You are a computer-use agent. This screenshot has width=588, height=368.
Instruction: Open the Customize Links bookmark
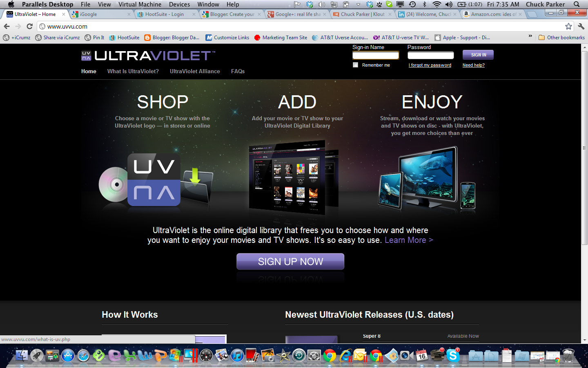227,38
